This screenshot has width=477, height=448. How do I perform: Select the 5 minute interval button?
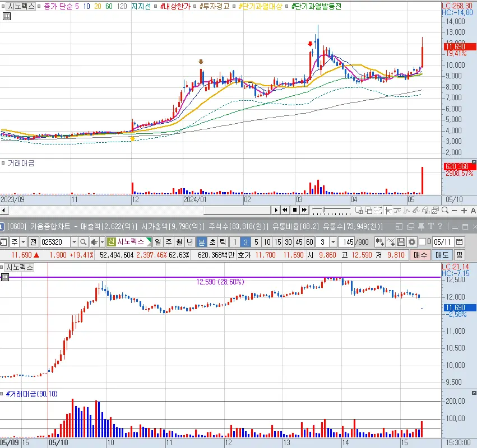click(256, 242)
